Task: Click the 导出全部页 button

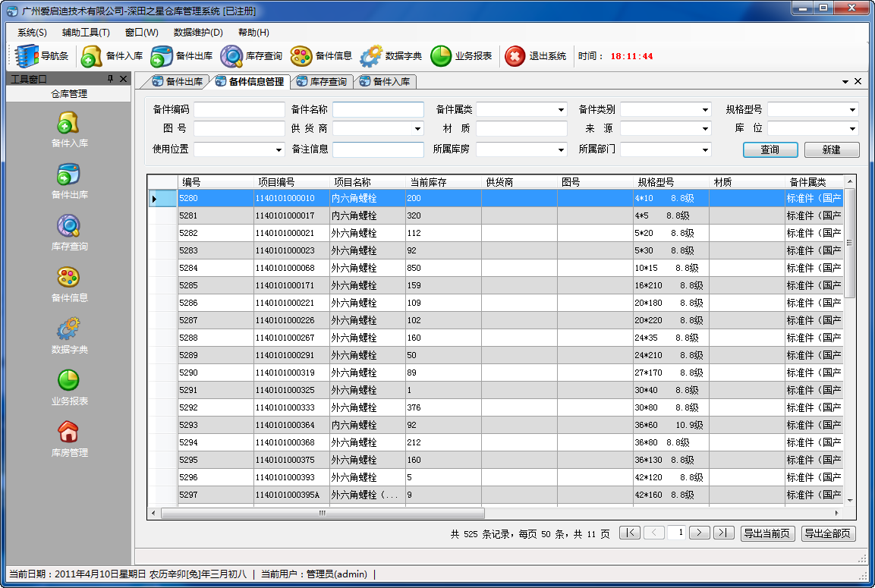Action: point(827,533)
